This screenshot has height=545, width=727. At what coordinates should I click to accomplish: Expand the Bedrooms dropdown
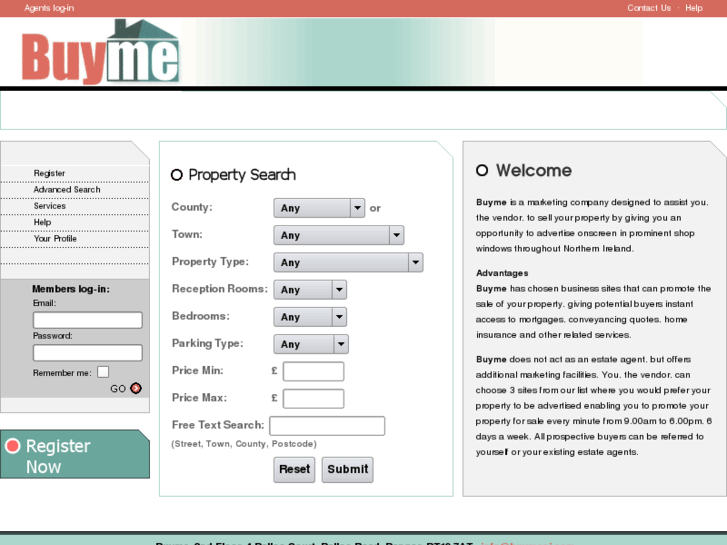310,317
